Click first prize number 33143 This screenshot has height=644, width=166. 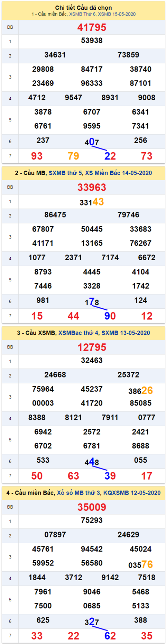92,202
